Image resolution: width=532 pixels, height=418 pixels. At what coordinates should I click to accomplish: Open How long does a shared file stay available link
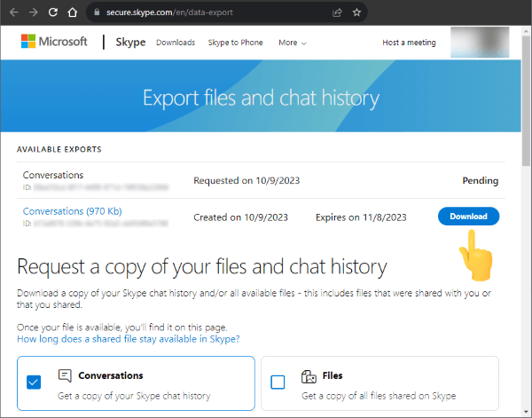[129, 339]
